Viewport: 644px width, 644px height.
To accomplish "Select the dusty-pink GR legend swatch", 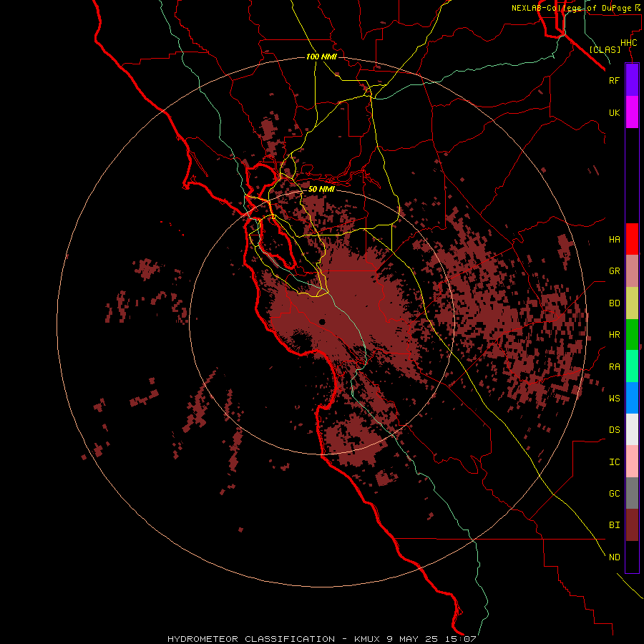I will [x=632, y=271].
